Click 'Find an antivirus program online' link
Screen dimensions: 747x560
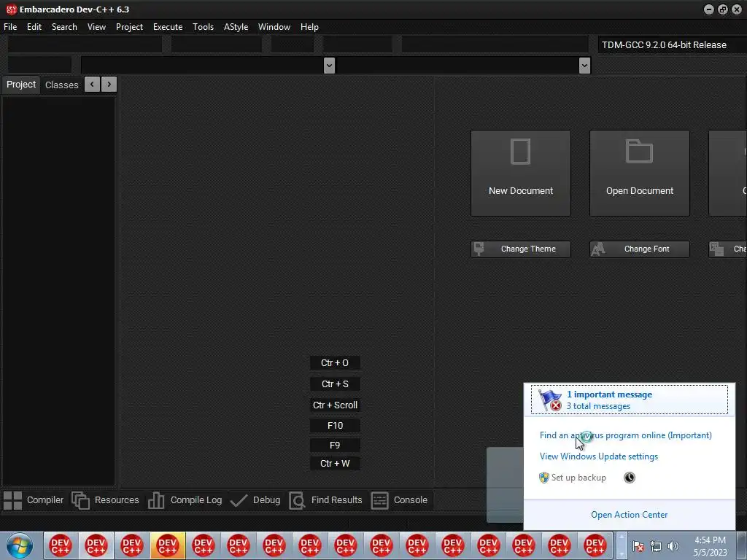pos(625,435)
